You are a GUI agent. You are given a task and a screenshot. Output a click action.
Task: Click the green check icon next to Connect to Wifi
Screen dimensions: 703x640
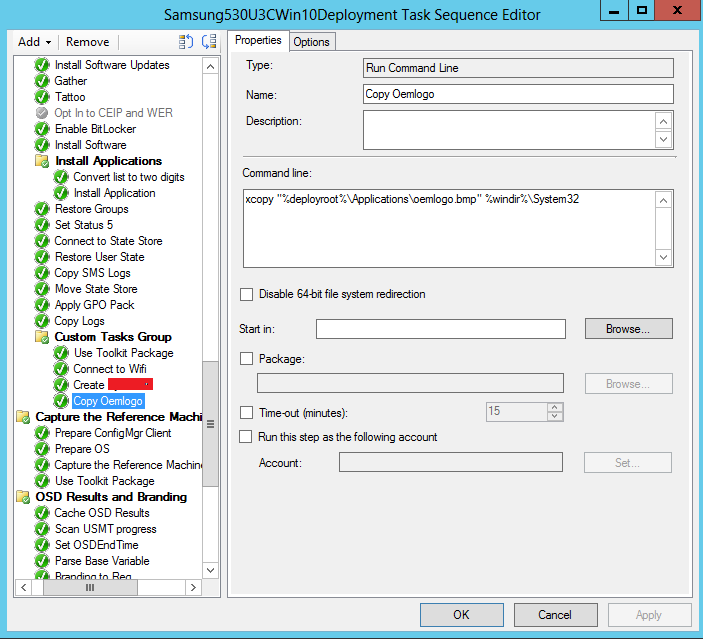[x=61, y=369]
